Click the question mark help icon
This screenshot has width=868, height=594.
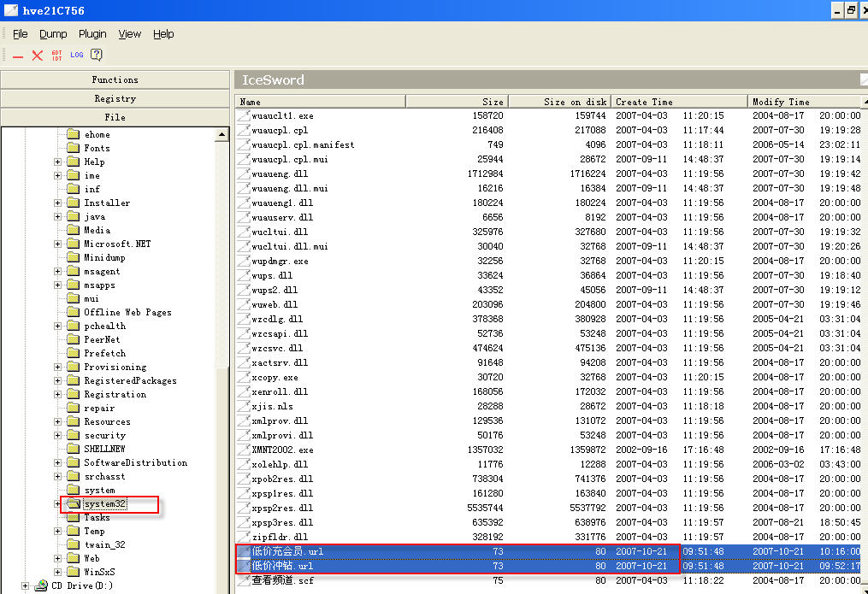97,56
